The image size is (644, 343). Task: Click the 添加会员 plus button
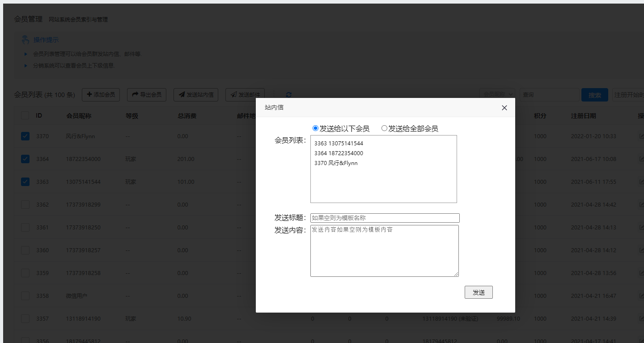(x=101, y=95)
